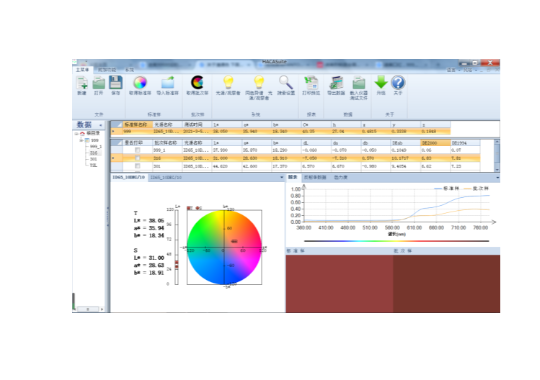Tick the print checkbox in the highlighted orange row
The height and width of the screenshot is (380, 540).
point(138,158)
